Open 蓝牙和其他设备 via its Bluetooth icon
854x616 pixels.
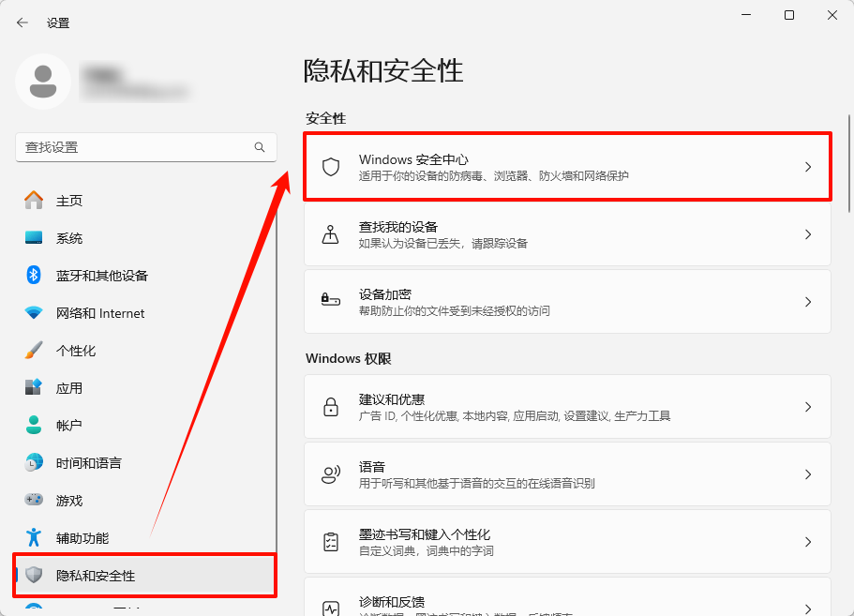(31, 275)
